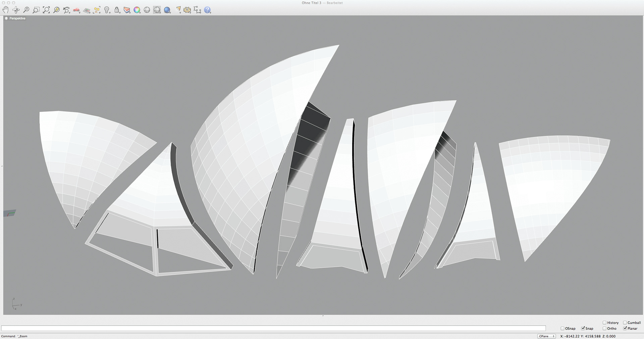Image resolution: width=644 pixels, height=339 pixels.
Task: Click the light bulb Hide Objects icon
Action: tap(106, 10)
